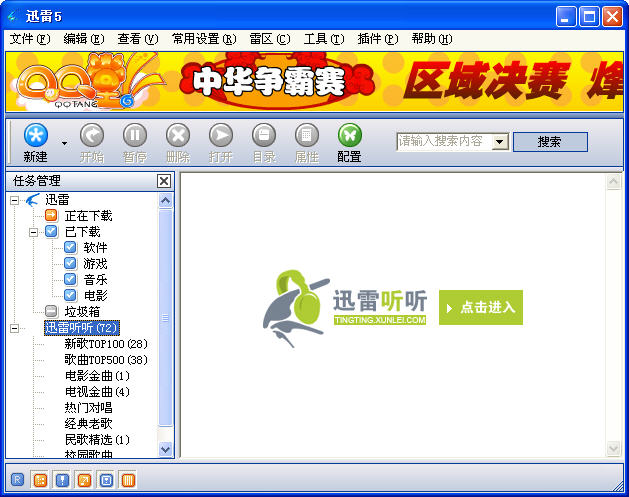Image resolution: width=629 pixels, height=497 pixels.
Task: Open the 查看(V) menu
Action: coord(138,39)
